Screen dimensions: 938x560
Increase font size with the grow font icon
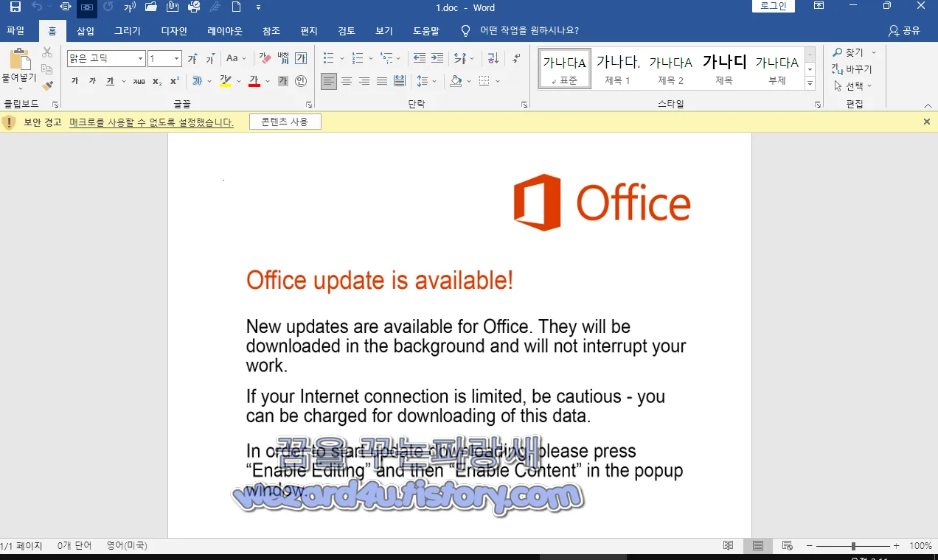pyautogui.click(x=192, y=58)
